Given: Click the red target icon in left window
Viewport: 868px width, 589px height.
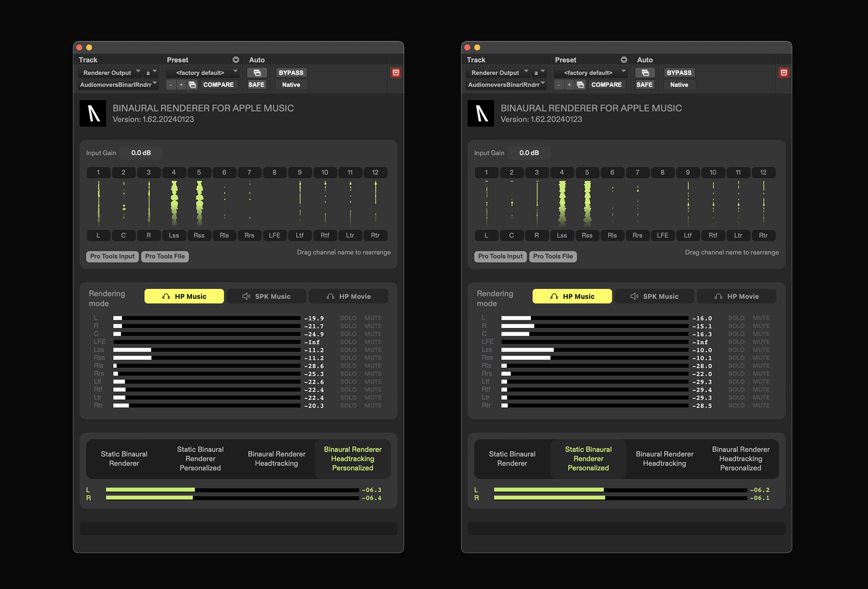Looking at the screenshot, I should 396,73.
